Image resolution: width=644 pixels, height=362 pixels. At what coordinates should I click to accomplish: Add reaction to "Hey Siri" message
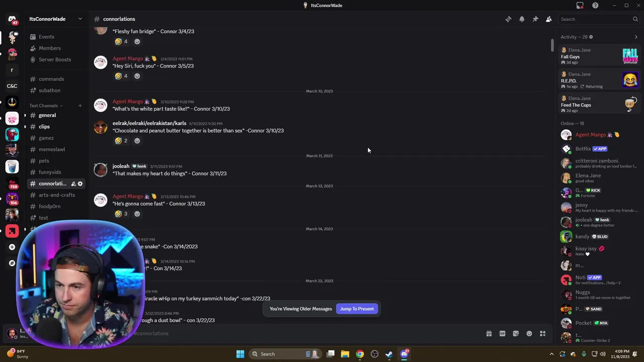click(x=137, y=76)
